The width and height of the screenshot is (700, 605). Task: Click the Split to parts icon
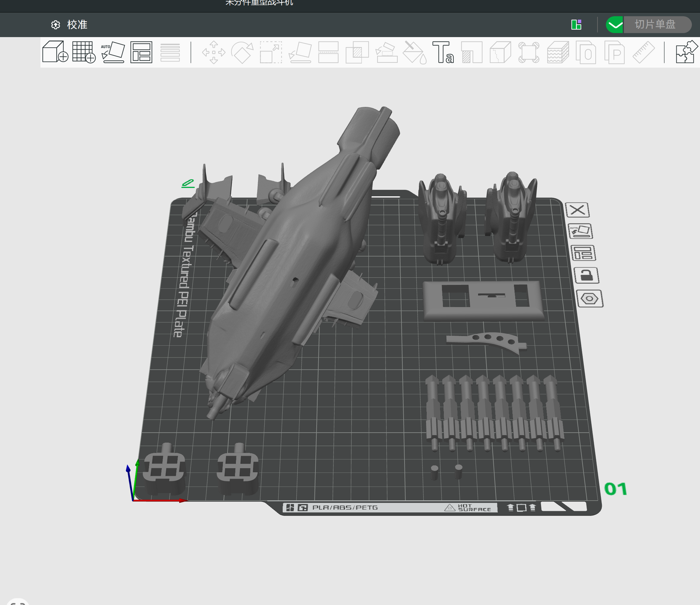(x=614, y=52)
